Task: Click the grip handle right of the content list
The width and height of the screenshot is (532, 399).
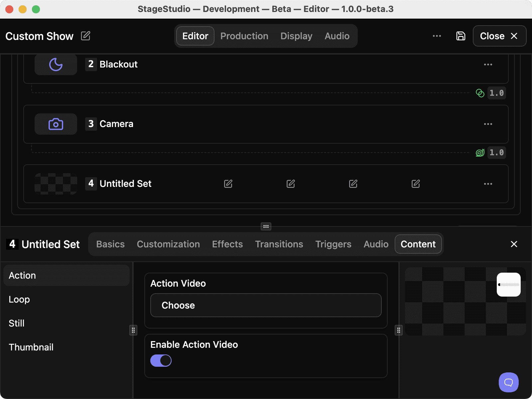Action: click(x=133, y=330)
